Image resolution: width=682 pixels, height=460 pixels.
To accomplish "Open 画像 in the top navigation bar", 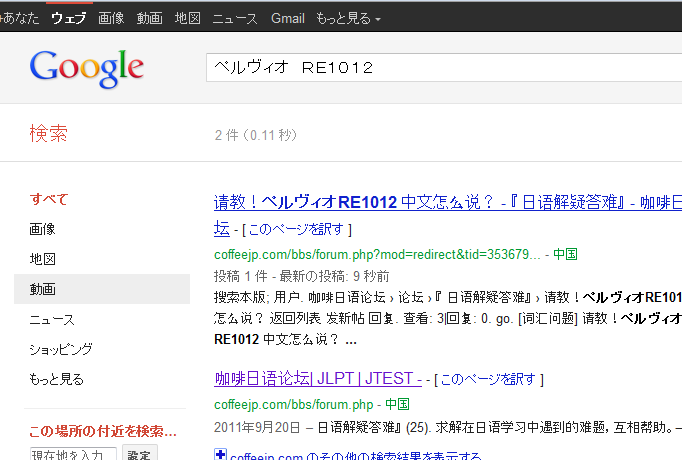I will [111, 18].
